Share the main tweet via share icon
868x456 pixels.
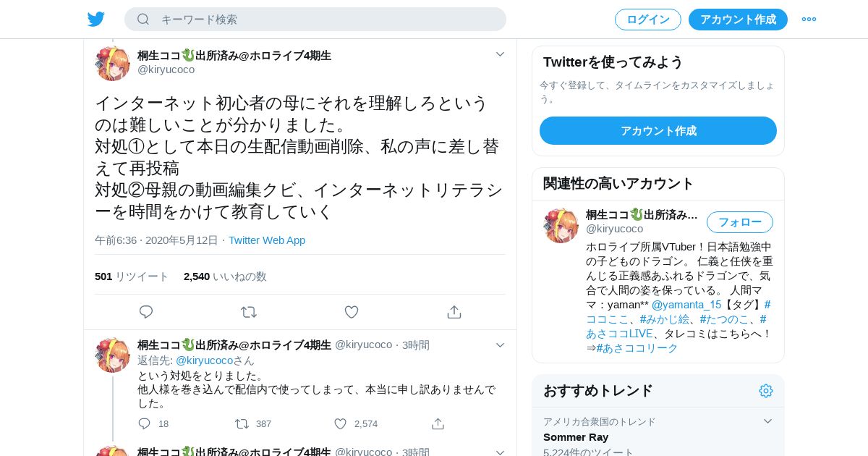(454, 312)
